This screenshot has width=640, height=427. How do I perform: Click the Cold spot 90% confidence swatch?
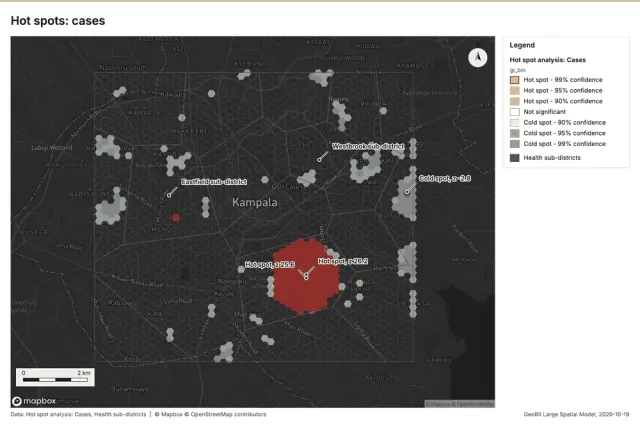515,122
